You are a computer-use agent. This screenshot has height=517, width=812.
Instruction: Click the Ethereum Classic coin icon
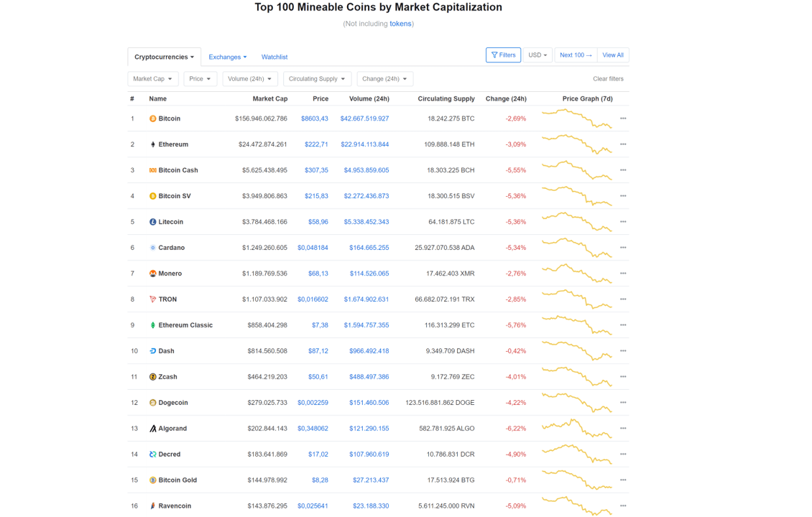pos(153,325)
